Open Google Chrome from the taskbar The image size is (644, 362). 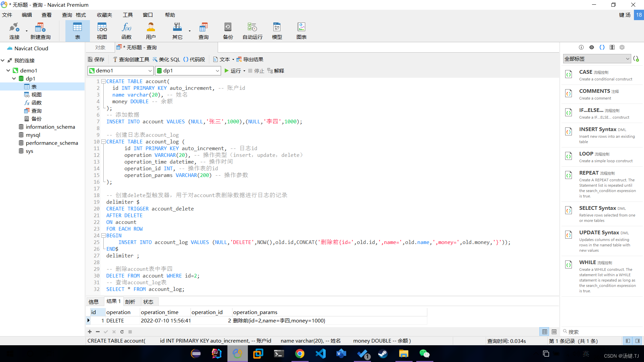coord(300,354)
